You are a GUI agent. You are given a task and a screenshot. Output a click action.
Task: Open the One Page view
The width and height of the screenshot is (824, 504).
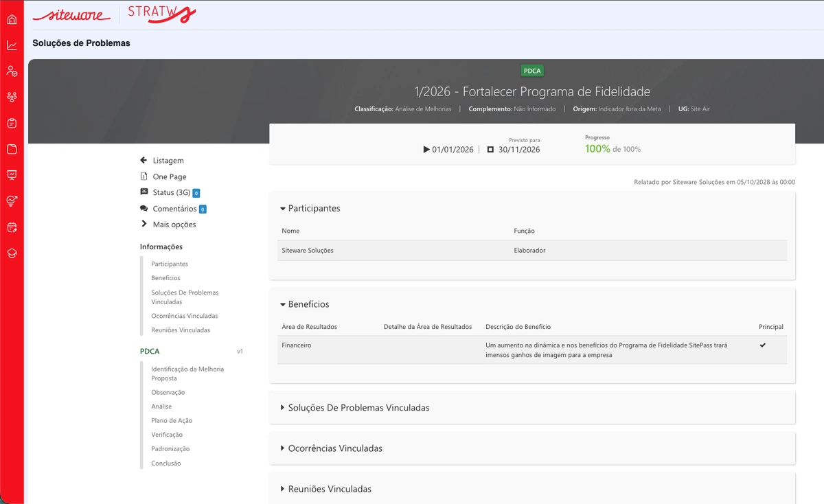coord(170,176)
